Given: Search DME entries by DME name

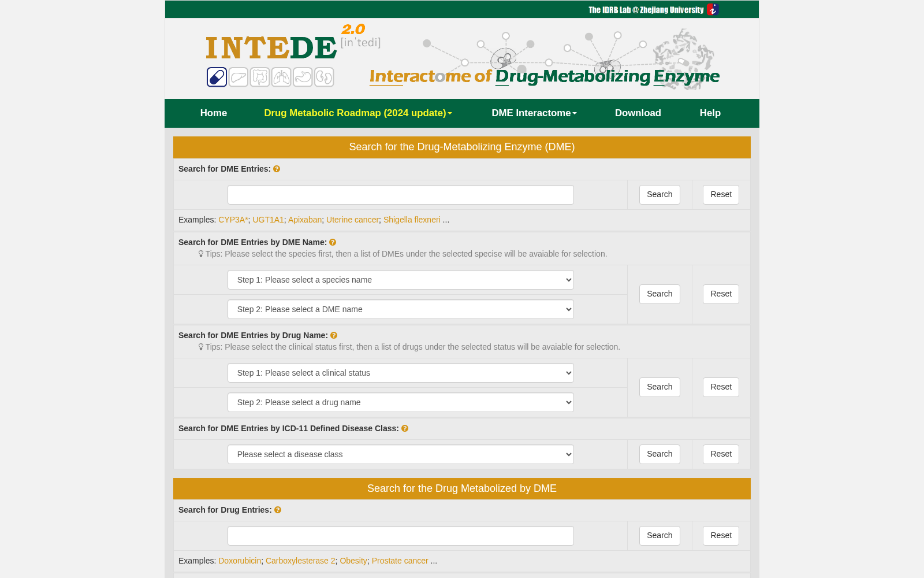Looking at the screenshot, I should (x=660, y=294).
